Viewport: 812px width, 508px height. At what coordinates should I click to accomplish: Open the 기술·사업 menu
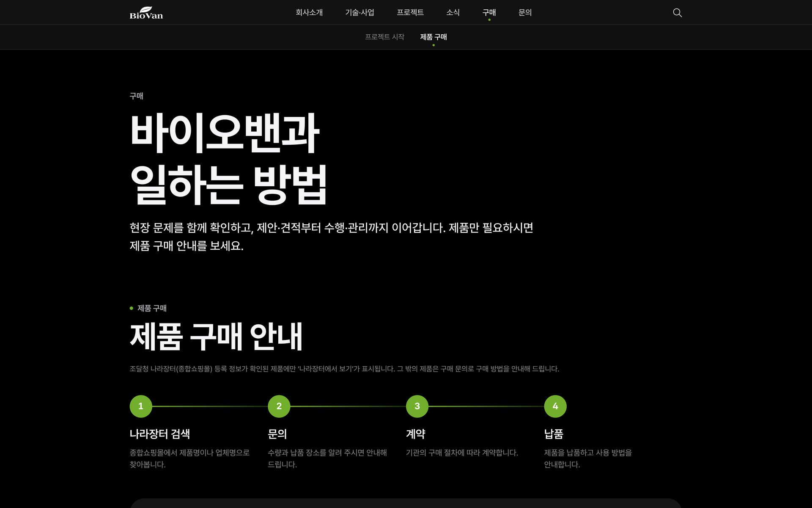click(x=359, y=13)
